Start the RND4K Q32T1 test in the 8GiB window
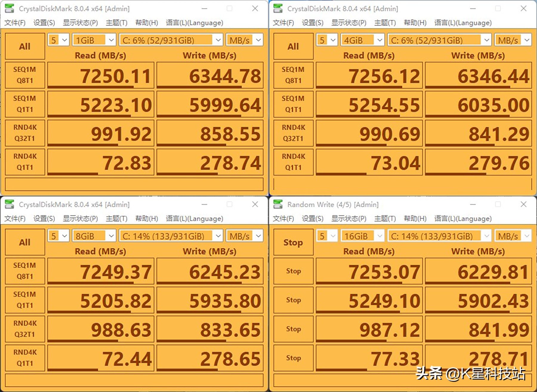The width and height of the screenshot is (537, 392). (25, 329)
